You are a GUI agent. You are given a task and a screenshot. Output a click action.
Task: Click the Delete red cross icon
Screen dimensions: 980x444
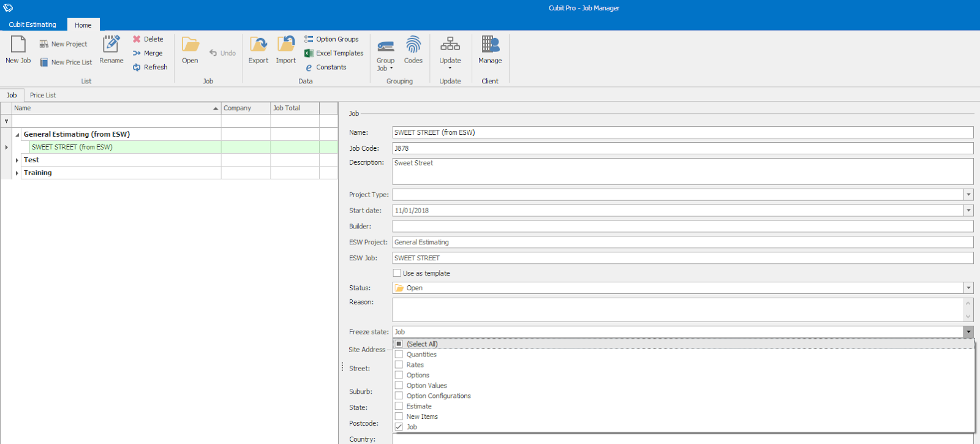[137, 39]
